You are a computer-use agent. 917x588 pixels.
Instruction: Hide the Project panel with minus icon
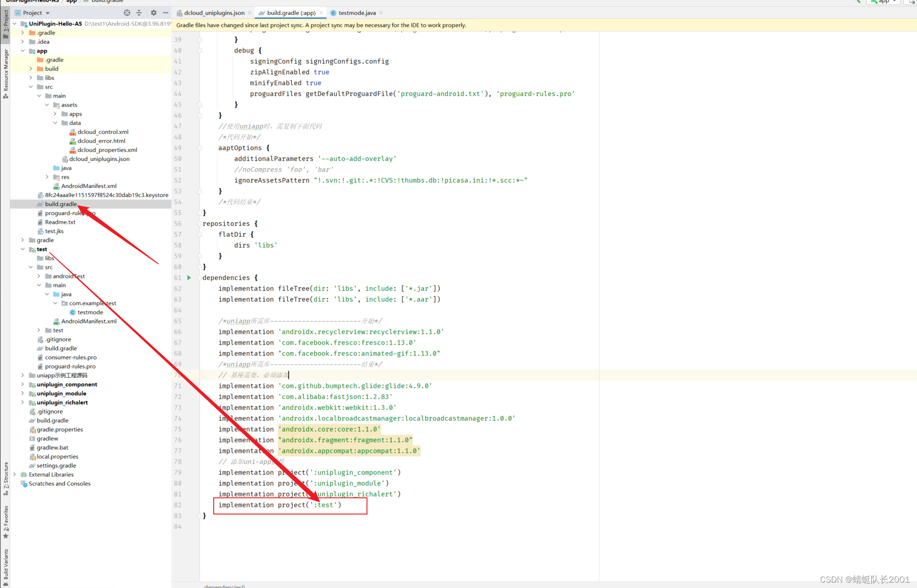(x=165, y=13)
